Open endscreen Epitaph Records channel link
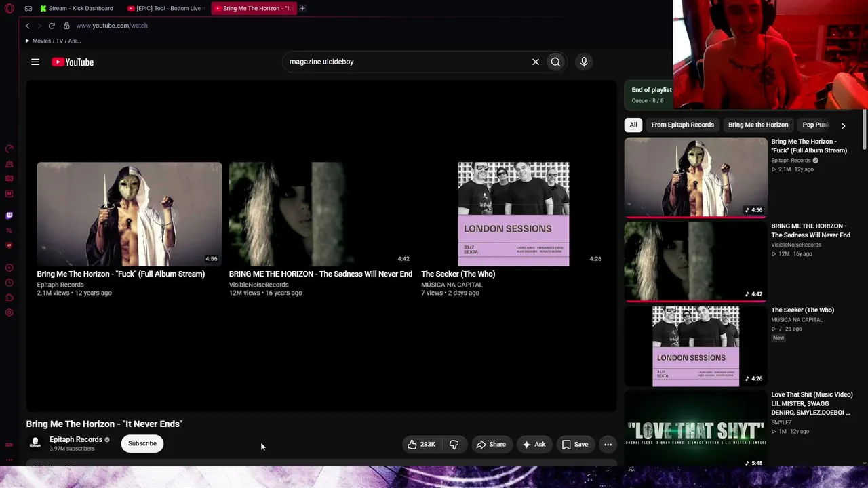This screenshot has height=488, width=868. click(x=60, y=285)
